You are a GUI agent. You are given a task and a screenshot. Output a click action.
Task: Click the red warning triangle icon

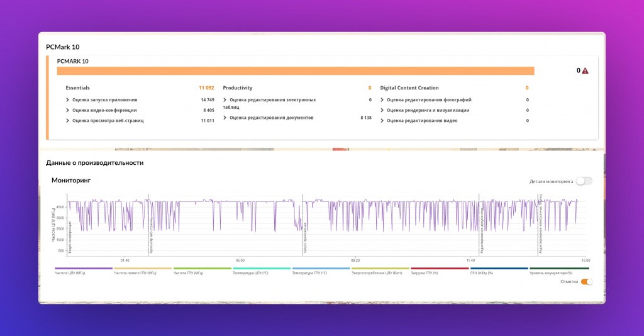[x=585, y=71]
